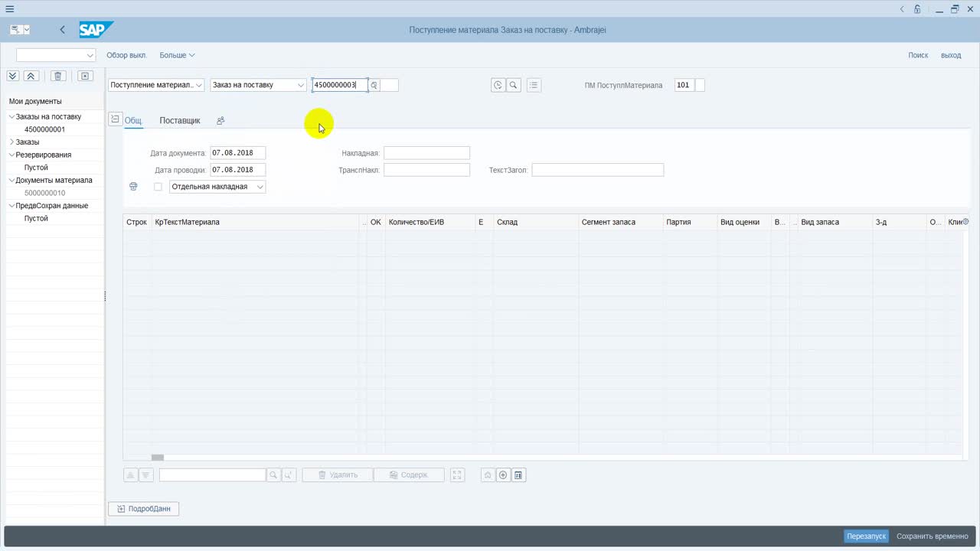Click the magnifier find icon beside the clock

[514, 85]
